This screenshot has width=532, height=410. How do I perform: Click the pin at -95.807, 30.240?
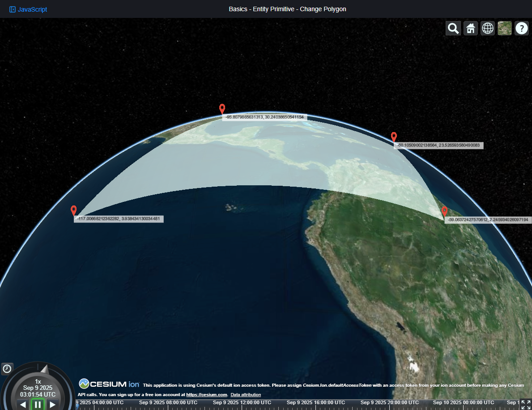tap(222, 109)
